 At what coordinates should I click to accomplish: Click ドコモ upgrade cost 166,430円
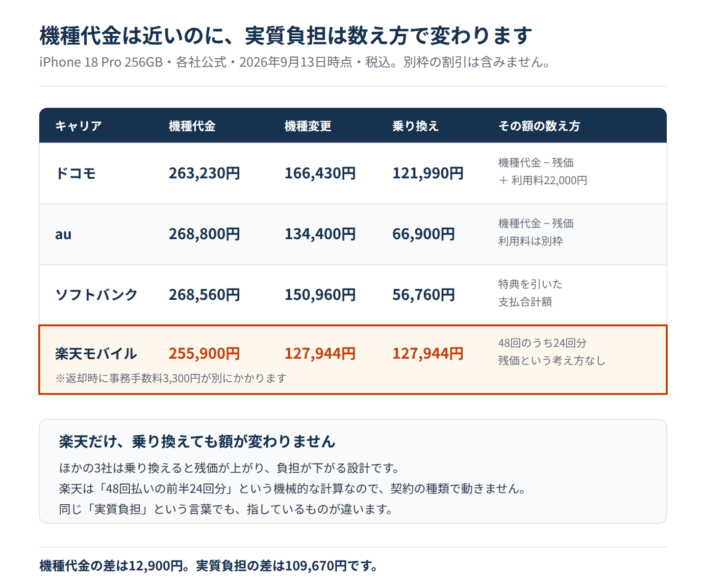click(320, 173)
